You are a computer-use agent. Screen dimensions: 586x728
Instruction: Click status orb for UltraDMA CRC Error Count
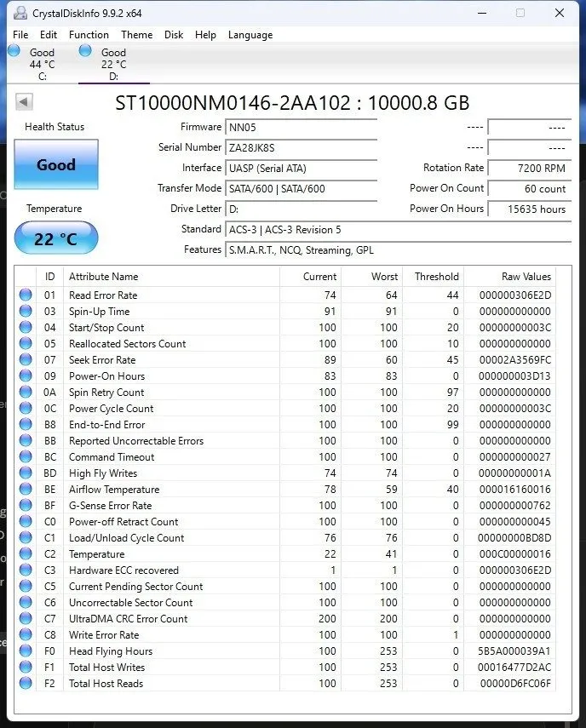coord(26,618)
